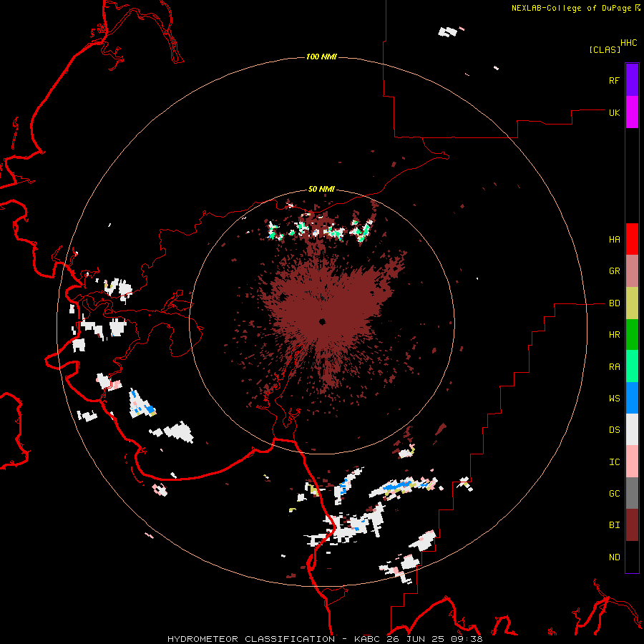Click the WS legend label
The image size is (644, 644).
614,399
